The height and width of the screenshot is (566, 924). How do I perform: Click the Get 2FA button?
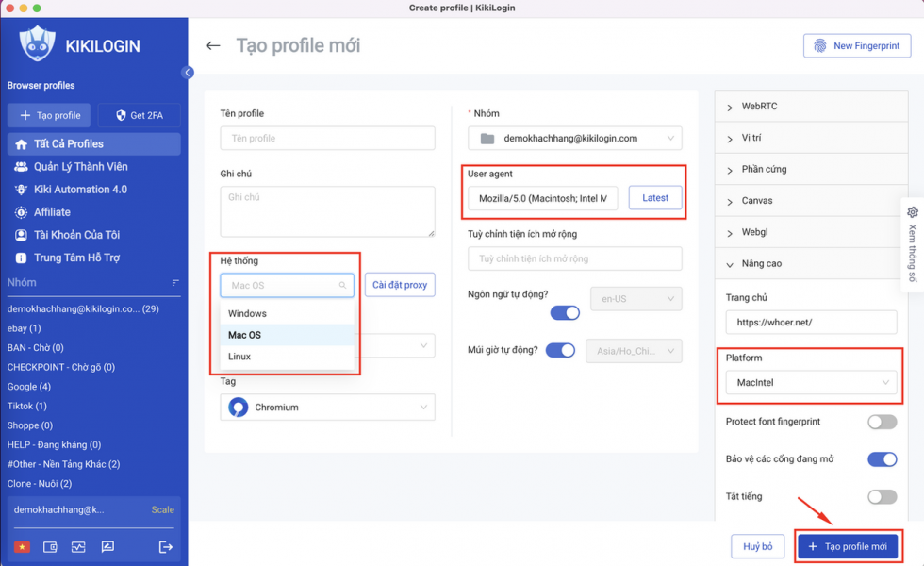140,115
